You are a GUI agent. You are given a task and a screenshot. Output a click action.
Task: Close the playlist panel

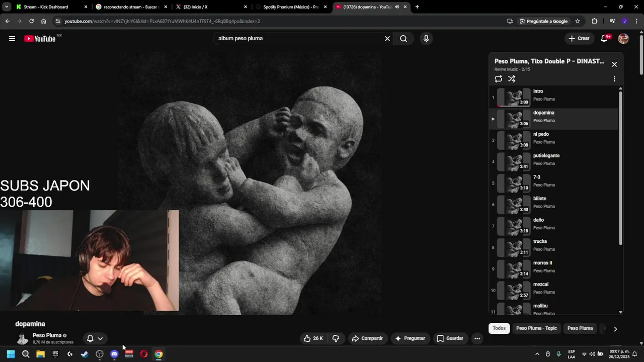pos(614,64)
